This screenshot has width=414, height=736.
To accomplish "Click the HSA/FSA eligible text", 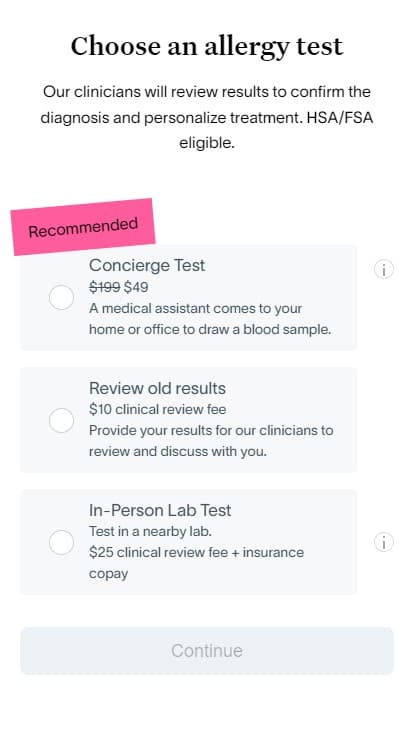I will pyautogui.click(x=276, y=130).
